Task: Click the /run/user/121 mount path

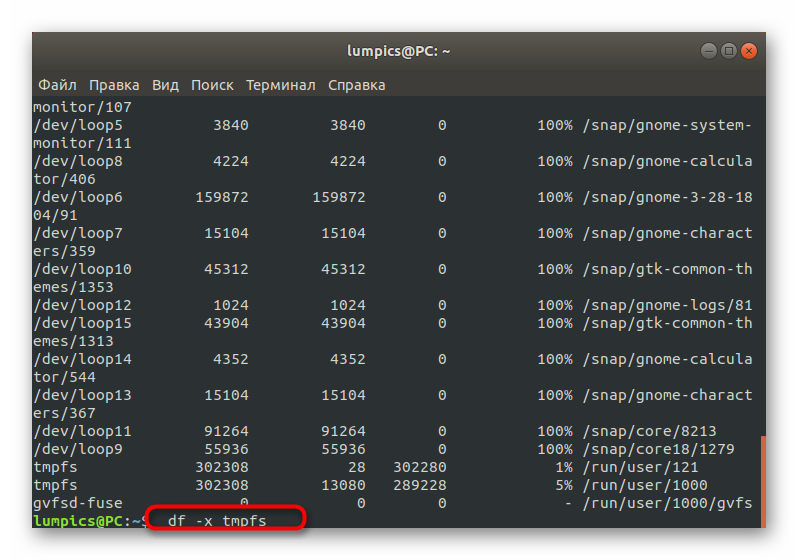Action: (641, 467)
